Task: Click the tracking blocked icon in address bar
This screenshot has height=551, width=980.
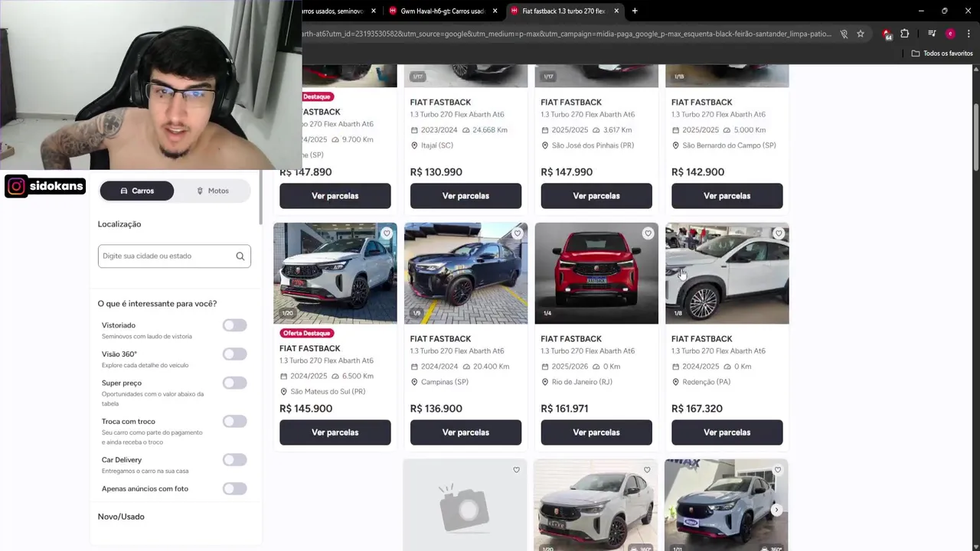Action: click(844, 34)
